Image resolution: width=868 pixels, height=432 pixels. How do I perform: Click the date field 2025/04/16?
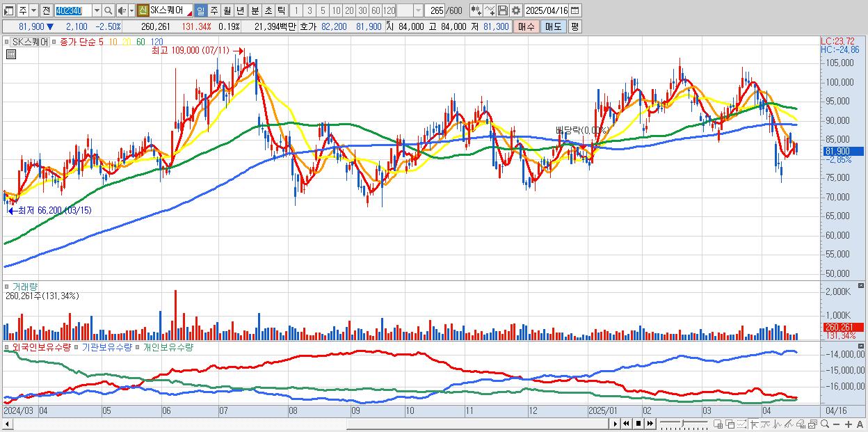(546, 10)
